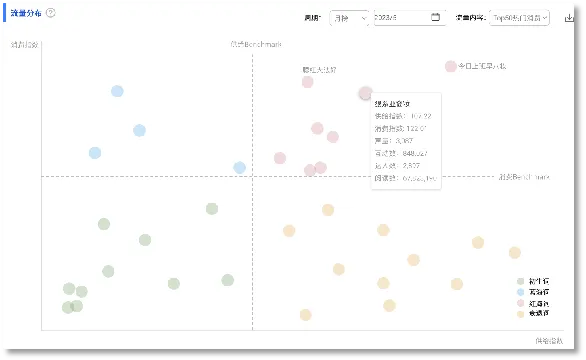Select the lowest yellow bubble near the vertical line
This screenshot has width=586, height=360.
pos(305,315)
